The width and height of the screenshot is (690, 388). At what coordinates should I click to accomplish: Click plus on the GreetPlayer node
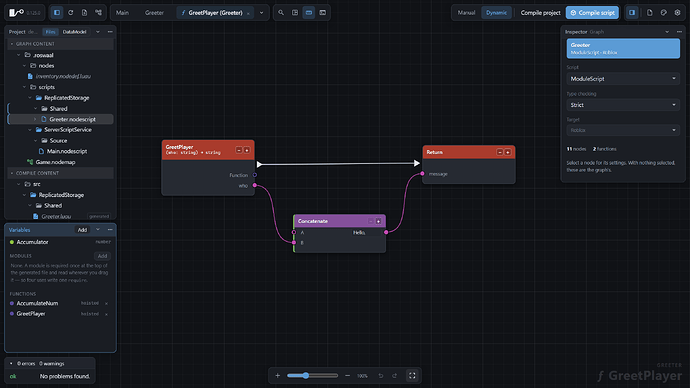pos(247,150)
